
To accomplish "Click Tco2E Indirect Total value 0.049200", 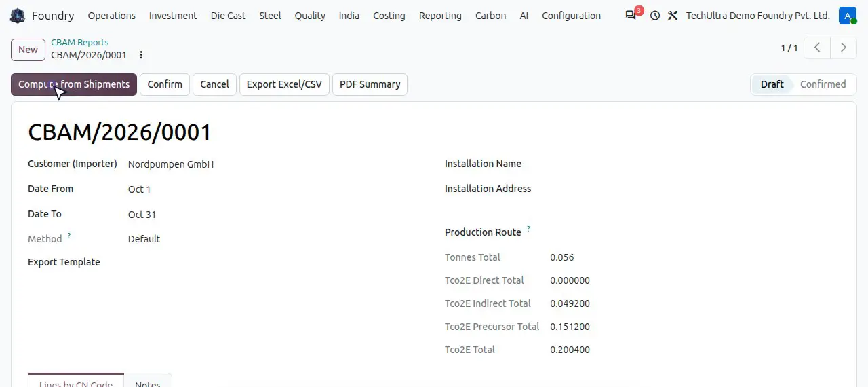I will (570, 303).
